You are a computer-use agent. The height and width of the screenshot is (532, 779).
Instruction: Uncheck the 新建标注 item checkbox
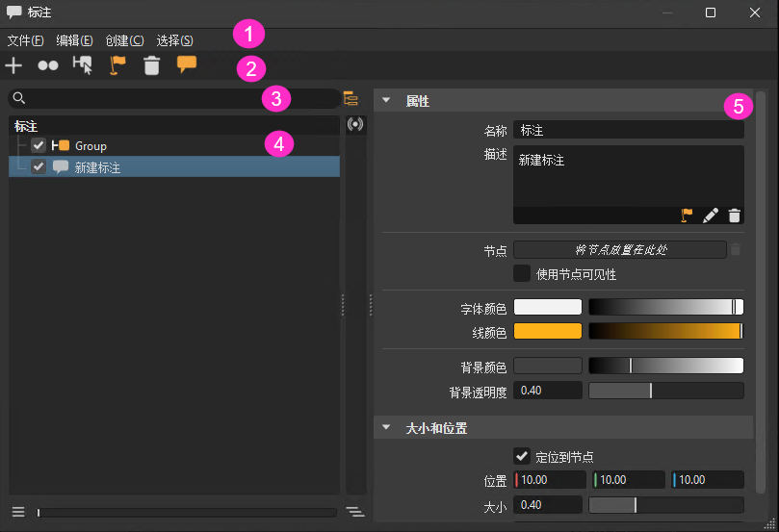pyautogui.click(x=39, y=166)
